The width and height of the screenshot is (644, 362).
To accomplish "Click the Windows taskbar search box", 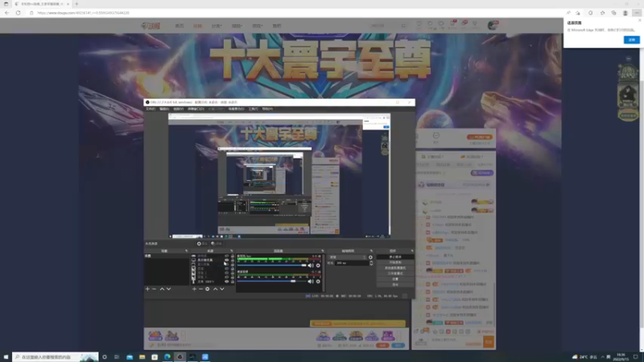I will click(x=56, y=357).
